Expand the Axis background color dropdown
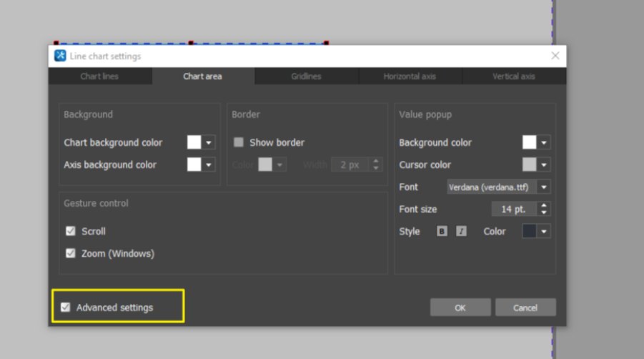Viewport: 644px width, 359px height. (209, 164)
